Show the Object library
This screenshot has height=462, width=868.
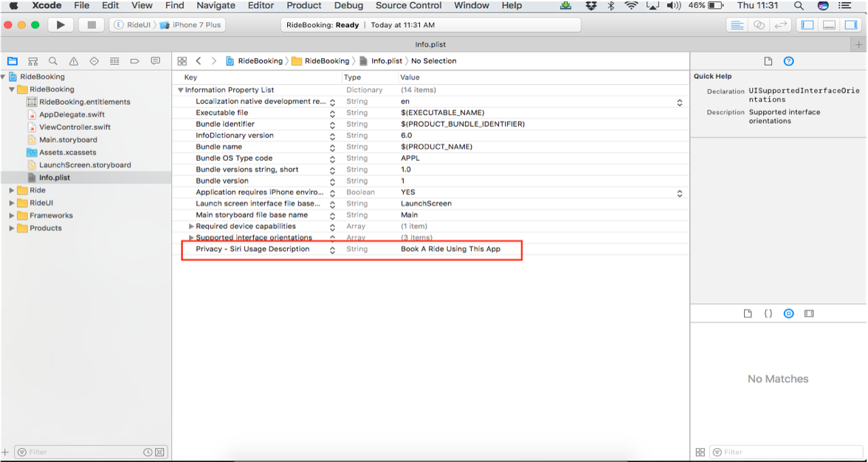coord(789,314)
